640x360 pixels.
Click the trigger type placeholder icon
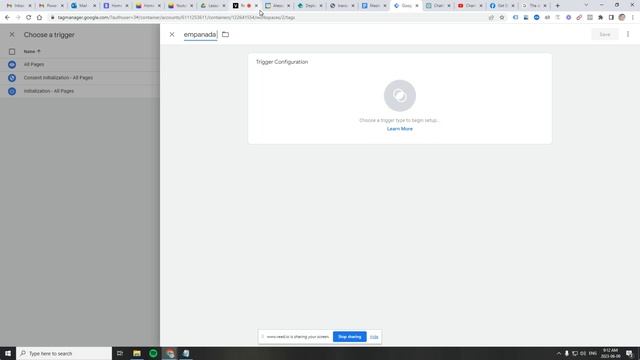pos(400,96)
